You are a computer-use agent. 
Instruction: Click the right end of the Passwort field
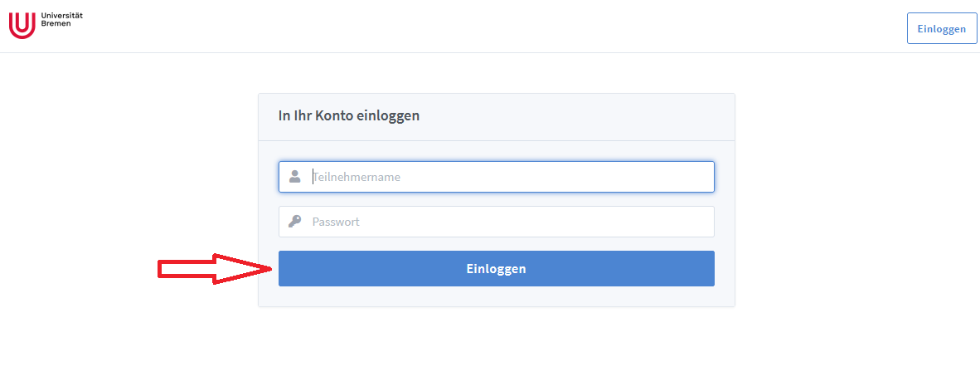tap(701, 222)
